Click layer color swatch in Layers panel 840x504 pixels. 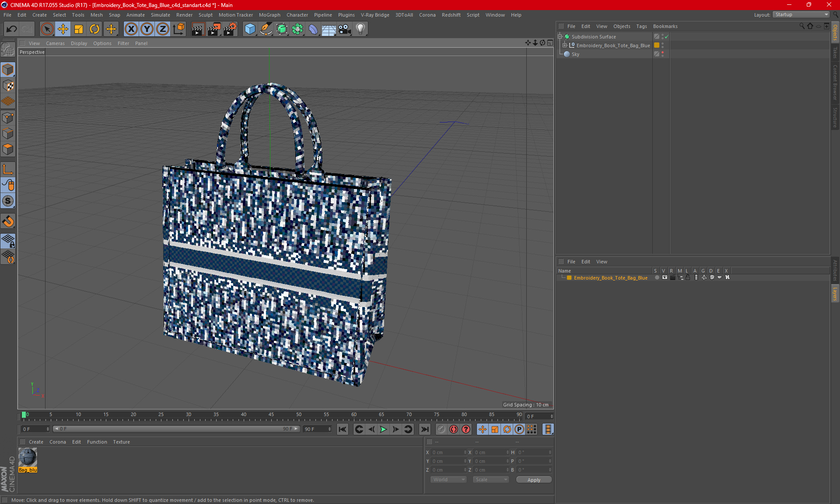(569, 278)
